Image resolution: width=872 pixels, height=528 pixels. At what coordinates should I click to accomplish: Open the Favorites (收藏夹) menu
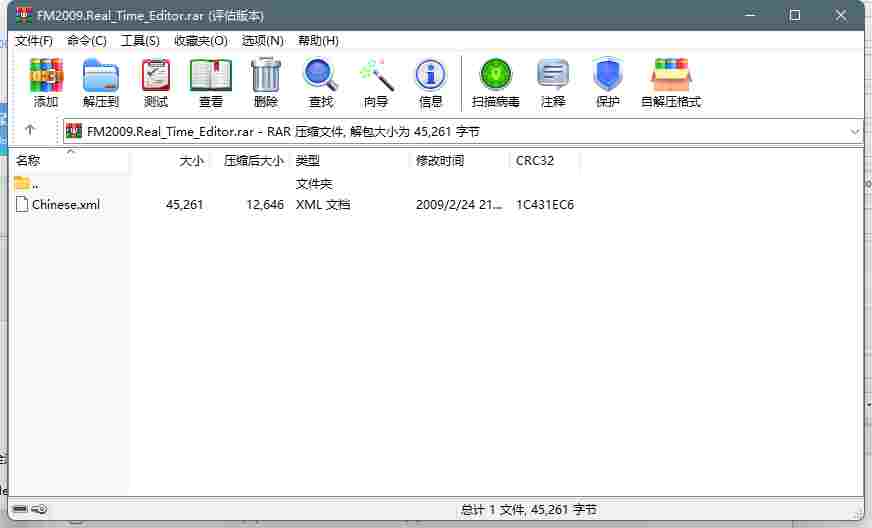(x=201, y=41)
